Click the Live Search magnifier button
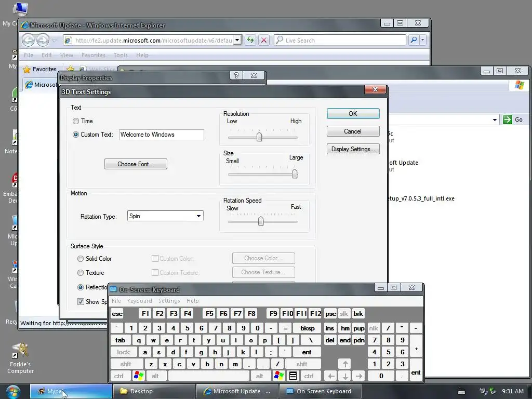 [414, 40]
